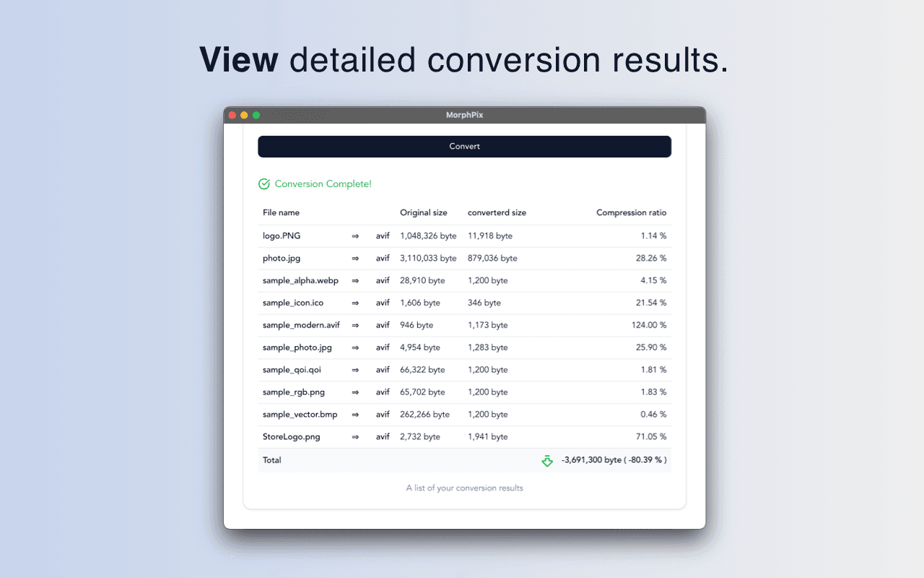The image size is (924, 578).
Task: Click the Total size reduction summary text
Action: click(x=614, y=460)
